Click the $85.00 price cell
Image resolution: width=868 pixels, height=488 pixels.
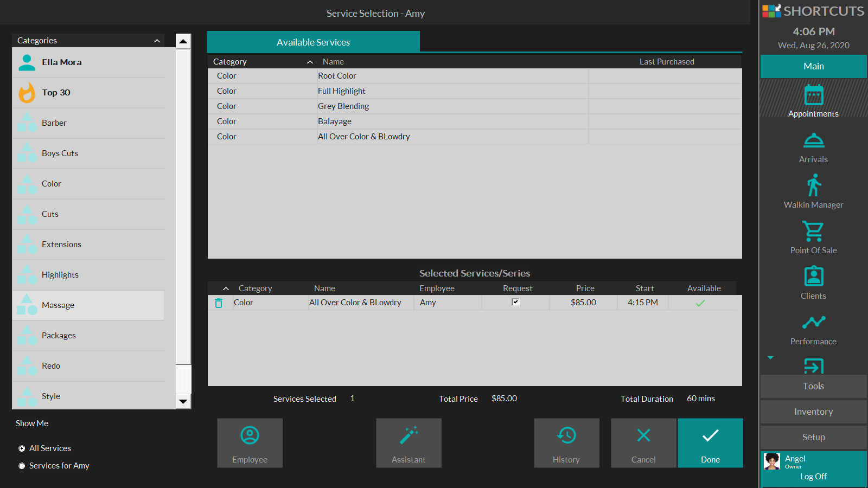[583, 303]
